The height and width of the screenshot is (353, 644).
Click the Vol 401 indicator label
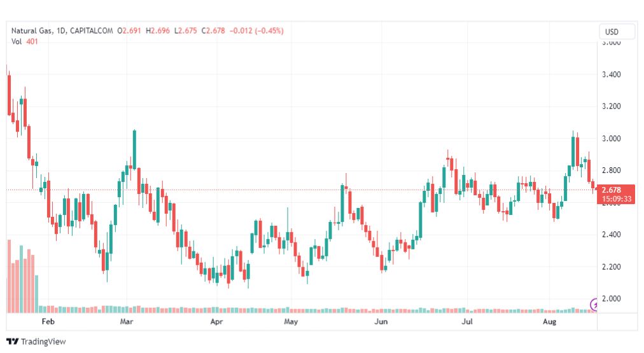point(25,41)
